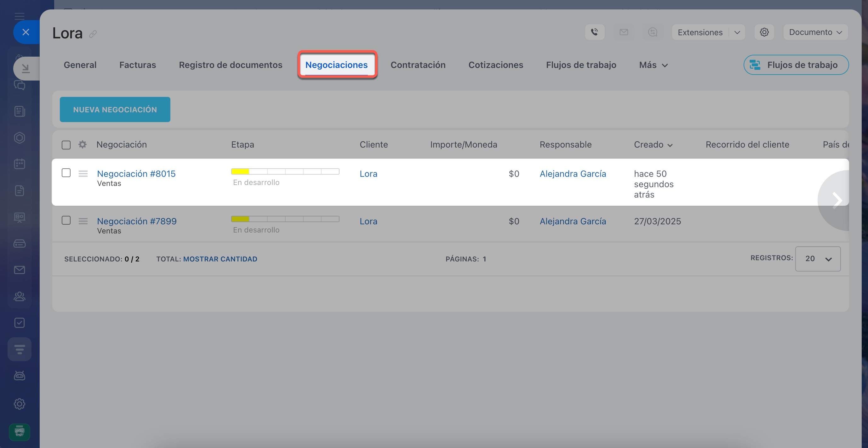Open documents icon in left sidebar

20,191
